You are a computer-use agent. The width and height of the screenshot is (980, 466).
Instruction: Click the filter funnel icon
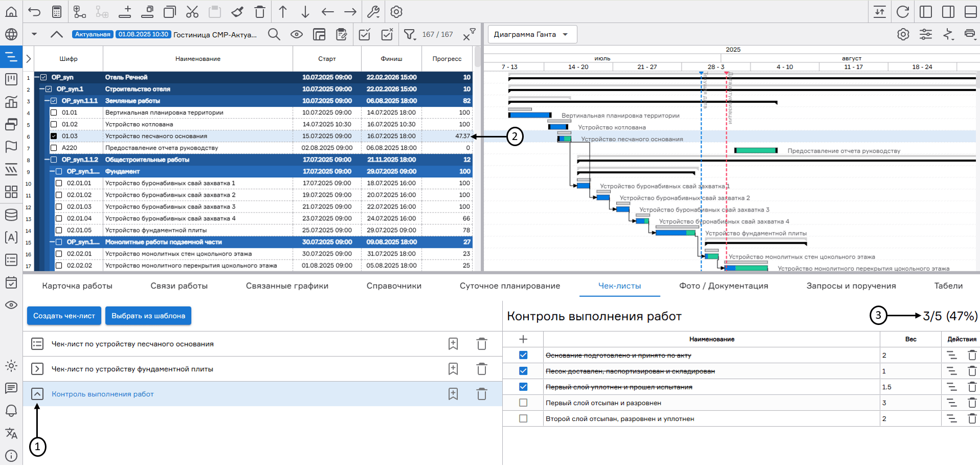(x=409, y=34)
